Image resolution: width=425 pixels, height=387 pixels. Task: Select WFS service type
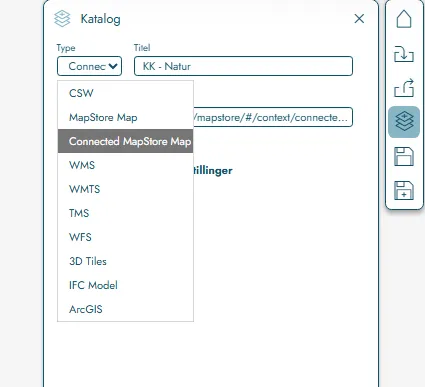click(125, 237)
